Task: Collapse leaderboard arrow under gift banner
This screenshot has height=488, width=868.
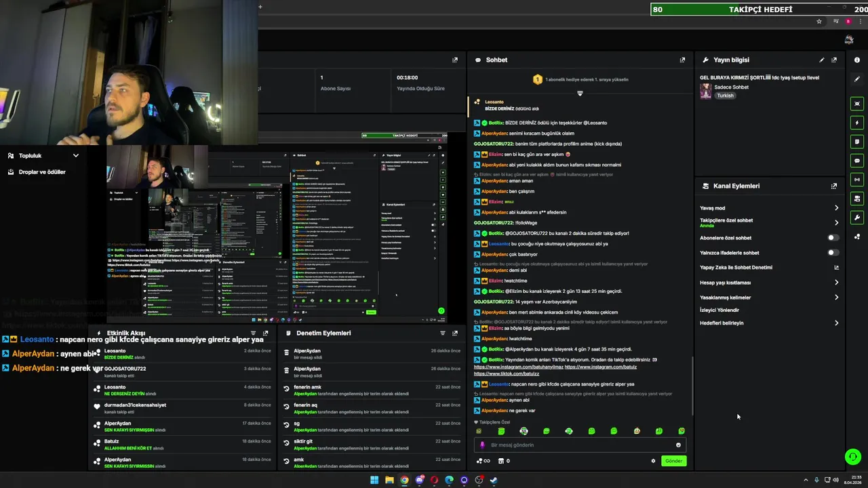Action: [x=580, y=93]
